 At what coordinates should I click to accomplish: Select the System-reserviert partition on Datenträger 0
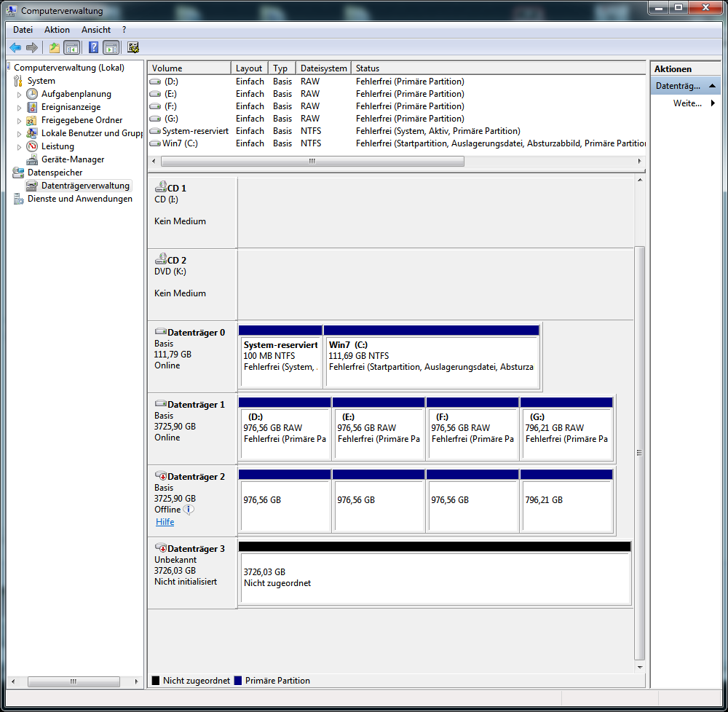280,357
